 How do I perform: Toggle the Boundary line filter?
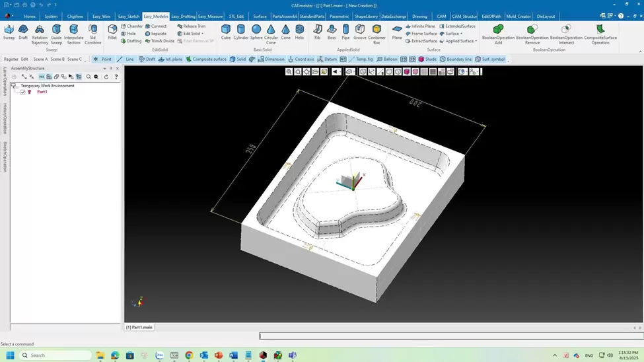[456, 59]
